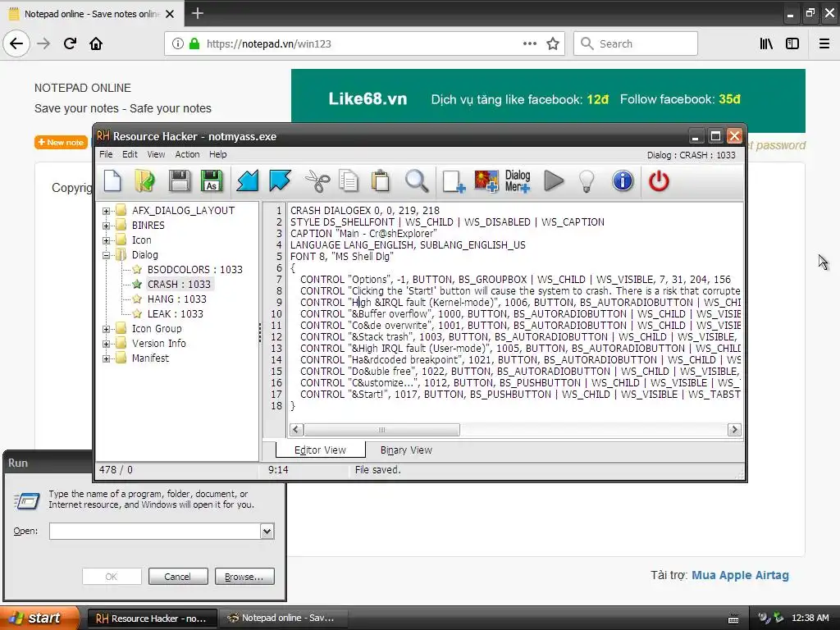Open a new Firefox tab

pyautogui.click(x=197, y=13)
